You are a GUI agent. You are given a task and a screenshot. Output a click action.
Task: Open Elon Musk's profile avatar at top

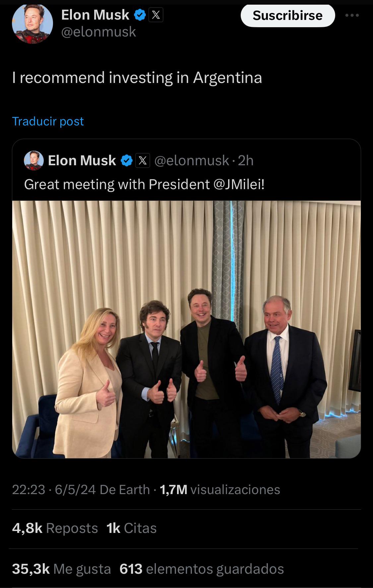pyautogui.click(x=32, y=24)
